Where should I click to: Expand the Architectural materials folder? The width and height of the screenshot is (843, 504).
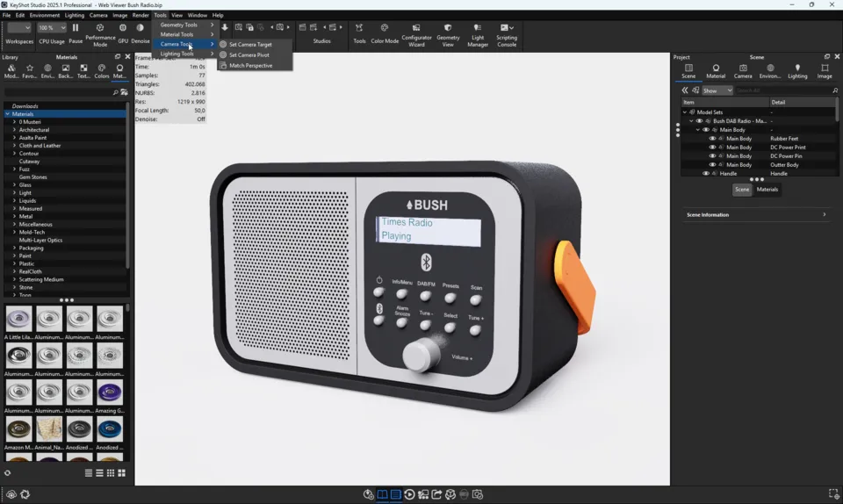tap(15, 129)
